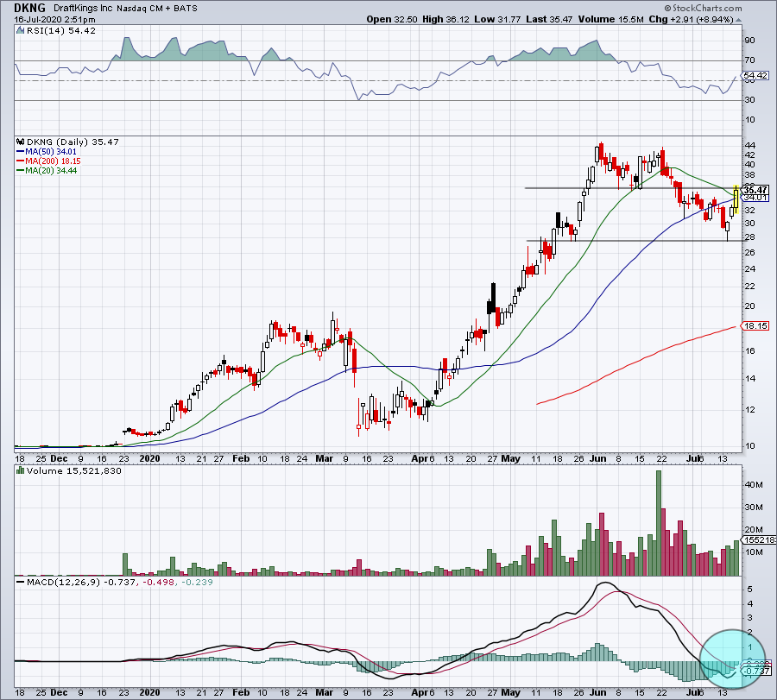Screen dimensions: 777x700
Task: Click the RSI(14) 54.42 panel label
Action: (61, 31)
